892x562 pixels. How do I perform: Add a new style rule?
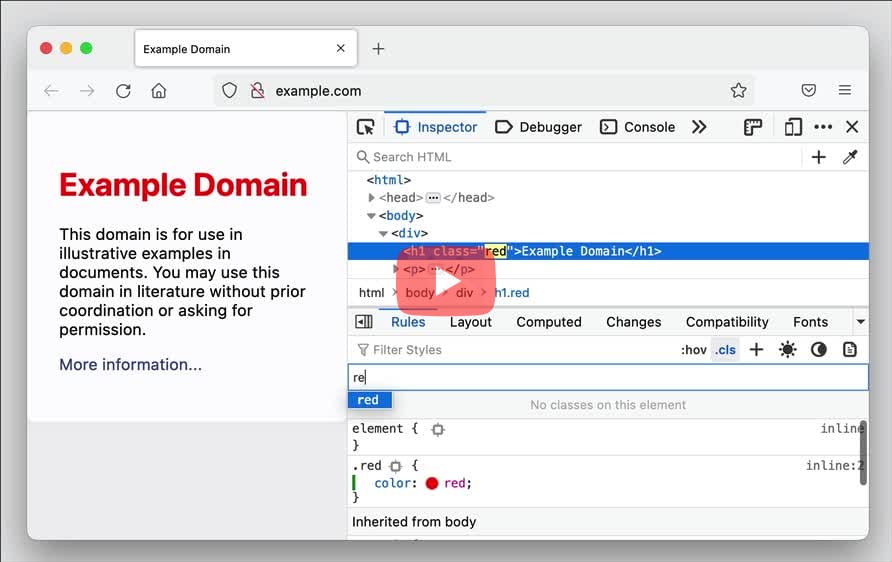point(756,350)
